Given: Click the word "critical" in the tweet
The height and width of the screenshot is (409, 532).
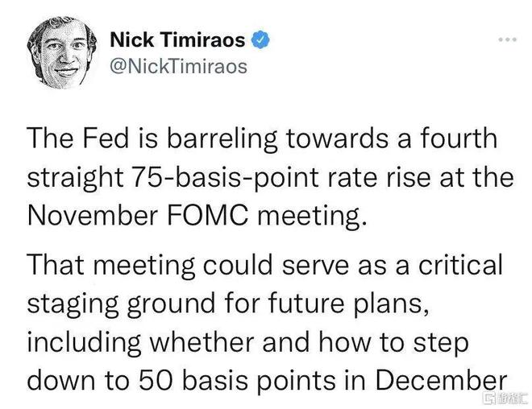Looking at the screenshot, I should pyautogui.click(x=460, y=264).
